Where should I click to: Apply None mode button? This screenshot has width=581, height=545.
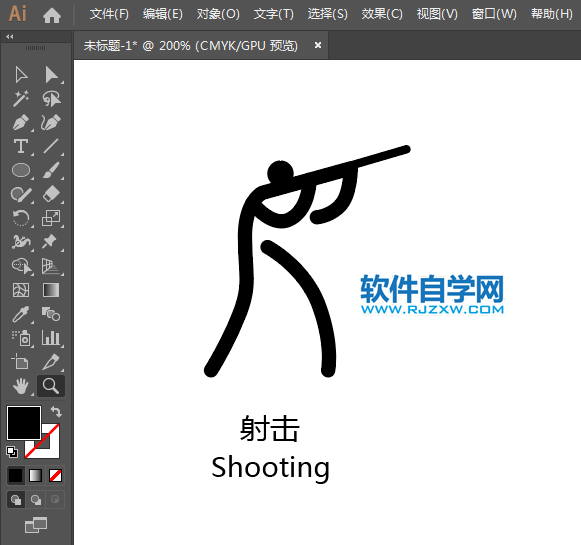56,476
